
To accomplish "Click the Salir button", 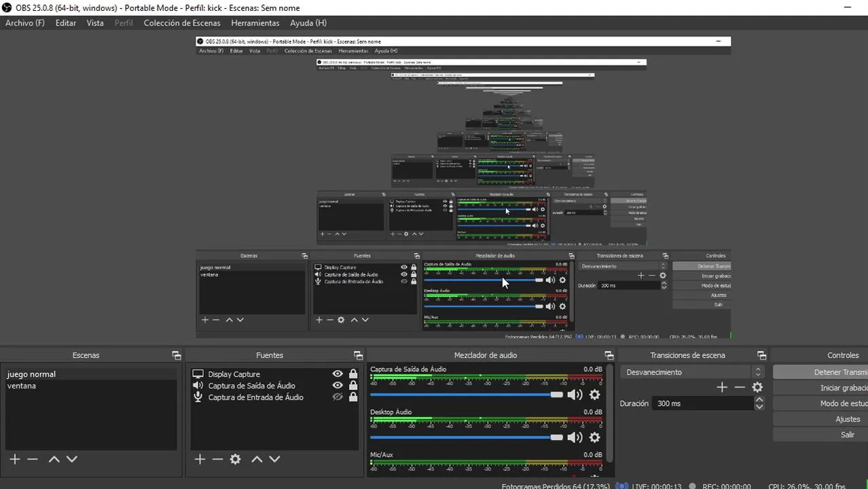I will (820, 435).
